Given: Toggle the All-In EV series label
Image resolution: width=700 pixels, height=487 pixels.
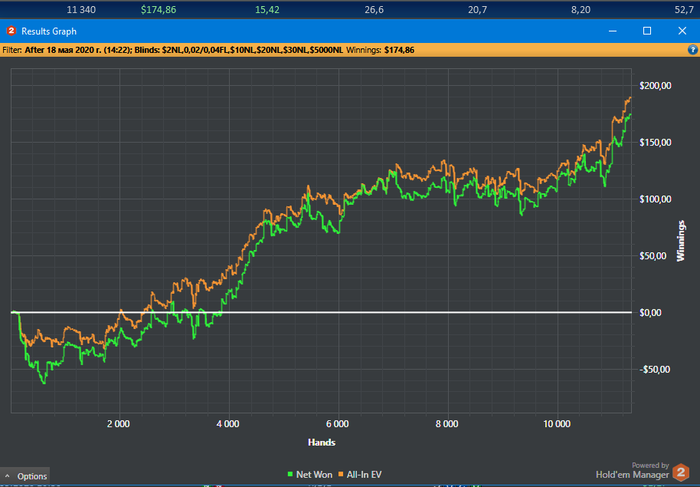Looking at the screenshot, I should pos(363,472).
